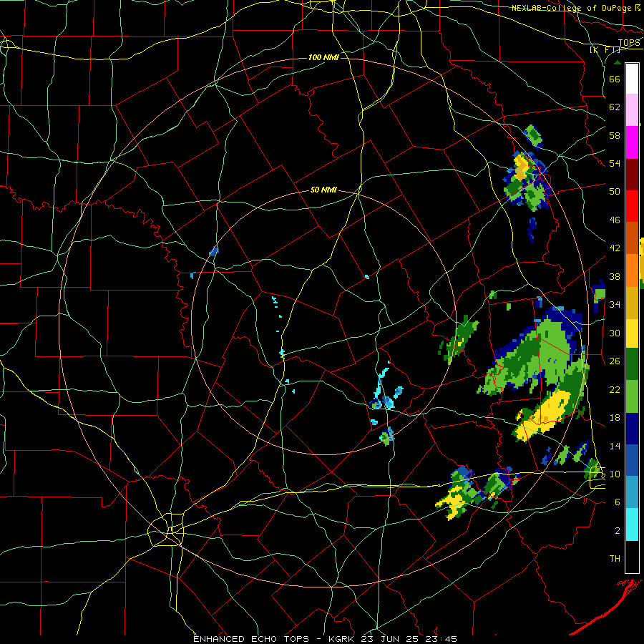Click the black TH threshold legend swatch
Image resolution: width=644 pixels, height=644 pixels.
[632, 557]
